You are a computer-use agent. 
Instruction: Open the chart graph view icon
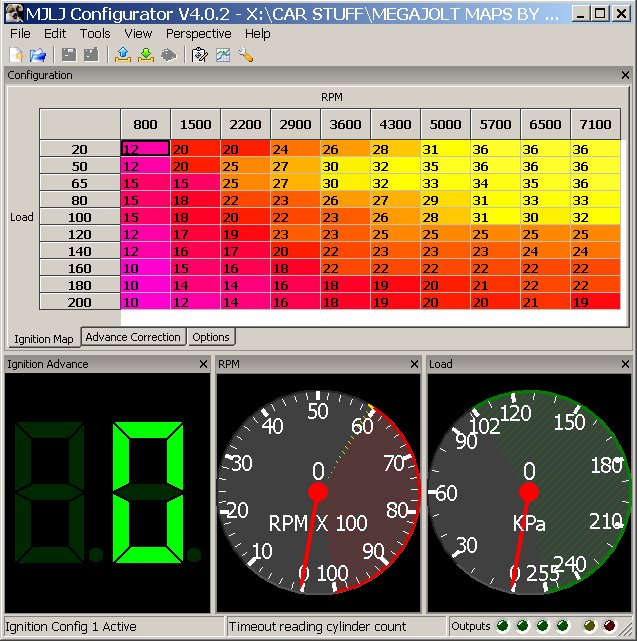pyautogui.click(x=223, y=55)
